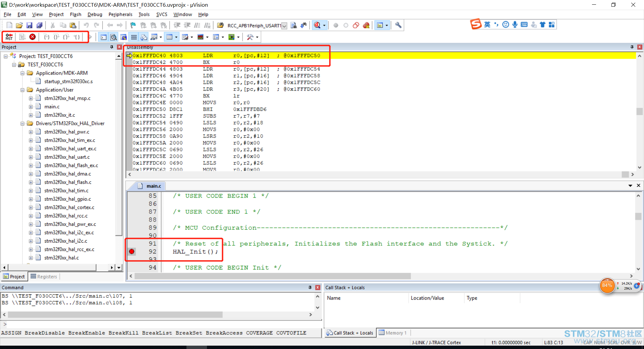This screenshot has height=349, width=644.
Task: Start Sogou voice input with the microphone
Action: point(515,24)
